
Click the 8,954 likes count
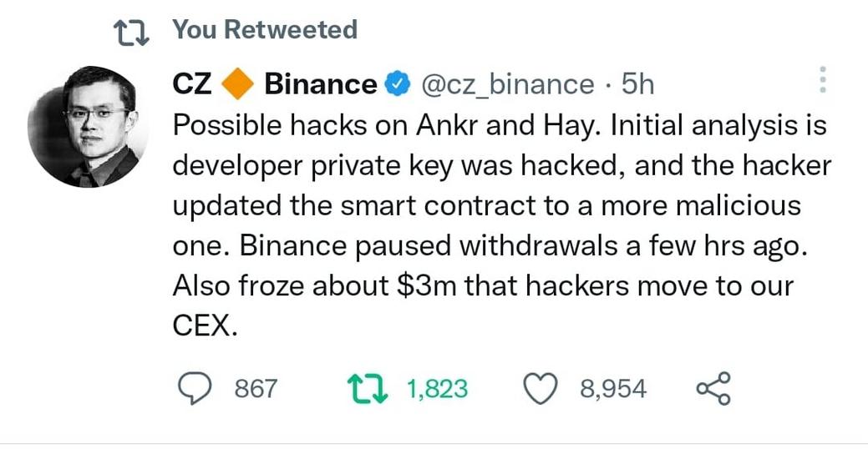(613, 389)
